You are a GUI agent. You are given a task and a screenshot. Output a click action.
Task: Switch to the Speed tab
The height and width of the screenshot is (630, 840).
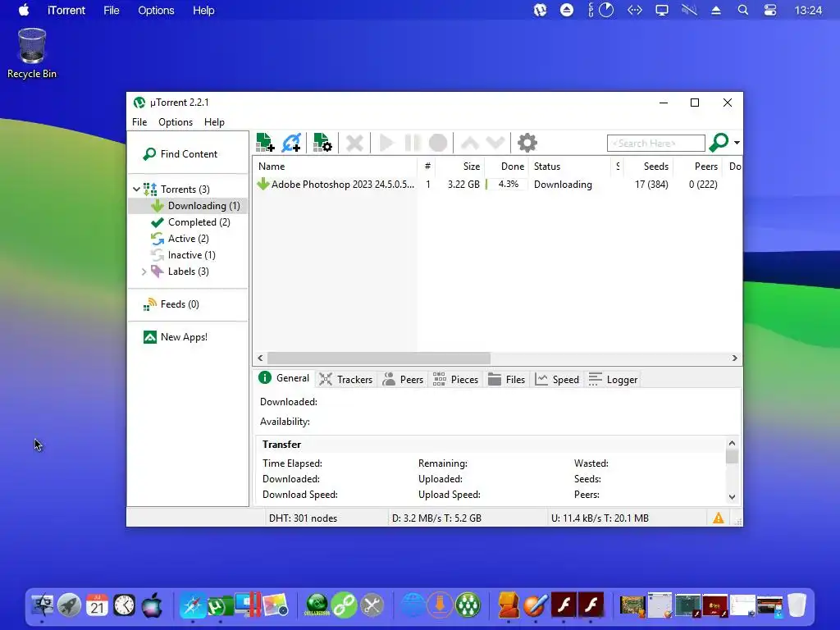[x=557, y=380]
